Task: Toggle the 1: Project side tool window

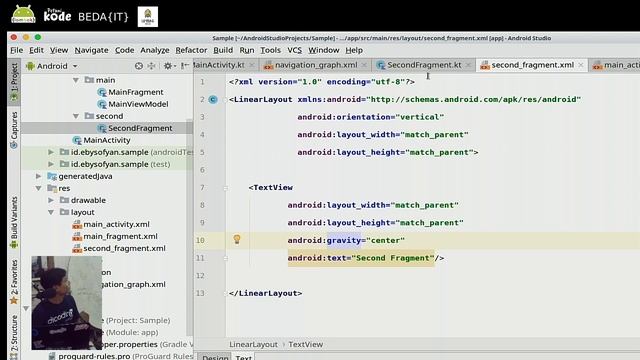Action: pyautogui.click(x=14, y=82)
